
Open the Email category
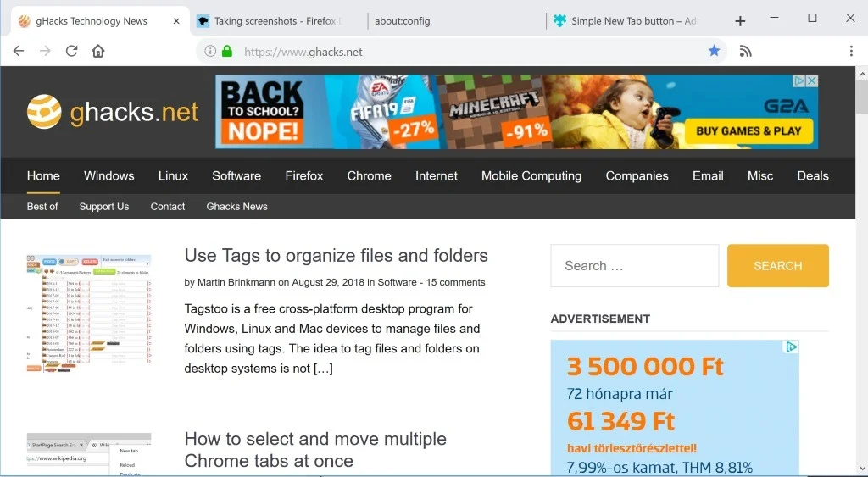coord(708,176)
